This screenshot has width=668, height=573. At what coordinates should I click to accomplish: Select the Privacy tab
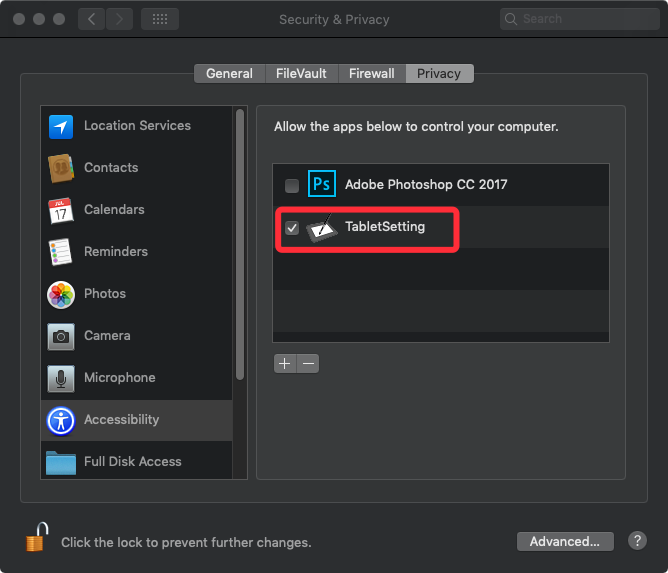tap(439, 73)
